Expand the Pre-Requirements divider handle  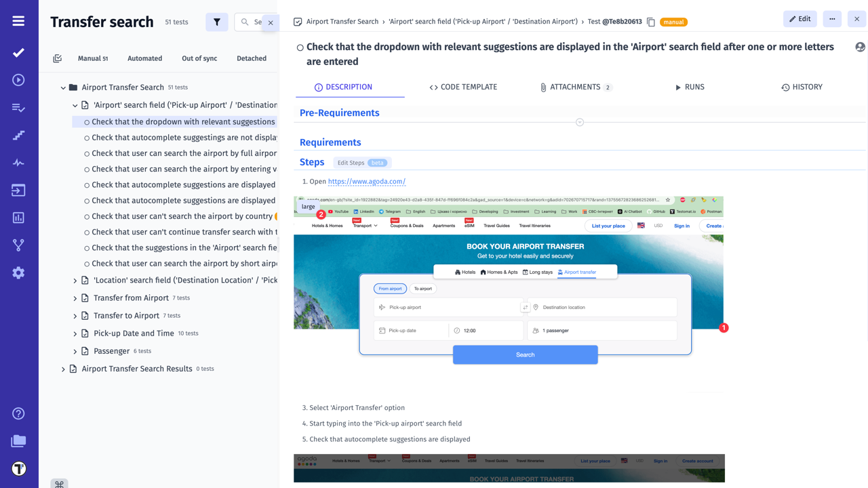580,123
